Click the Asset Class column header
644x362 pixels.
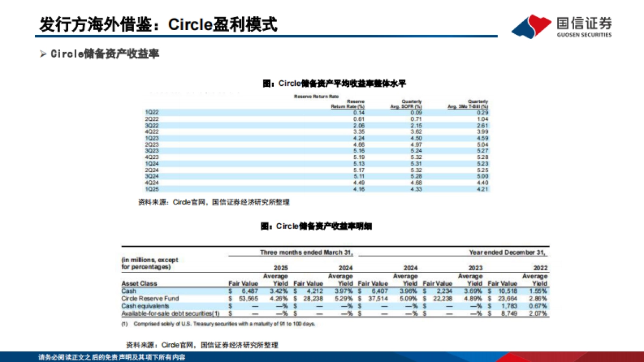140,283
